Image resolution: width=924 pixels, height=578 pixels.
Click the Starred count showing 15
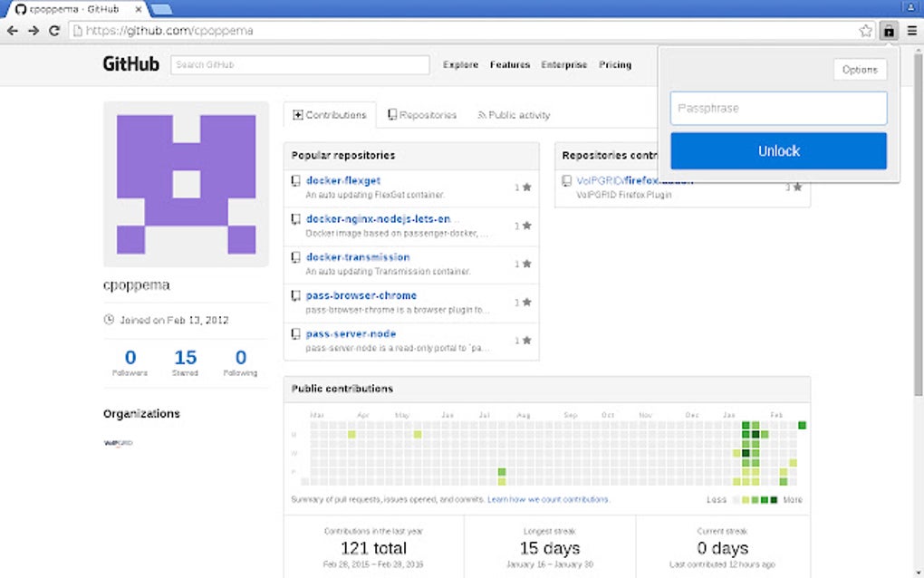185,359
